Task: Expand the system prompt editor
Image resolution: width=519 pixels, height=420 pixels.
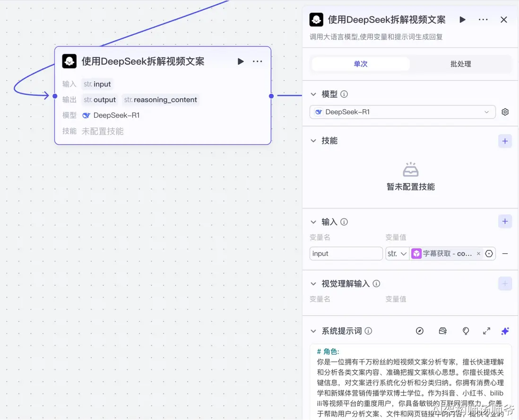Action: (x=486, y=331)
